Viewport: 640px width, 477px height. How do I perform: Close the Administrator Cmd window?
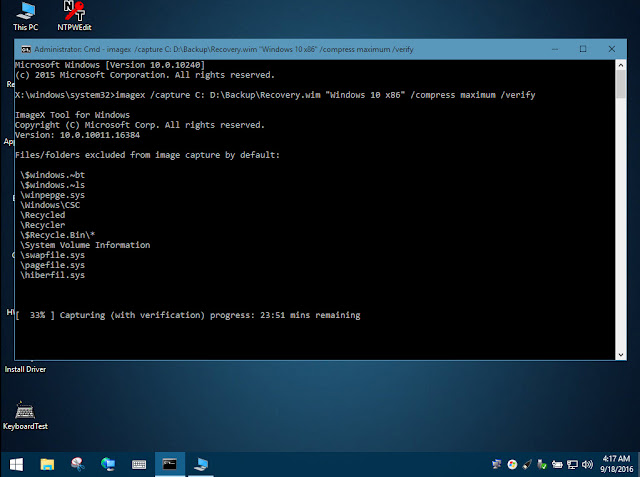point(611,49)
